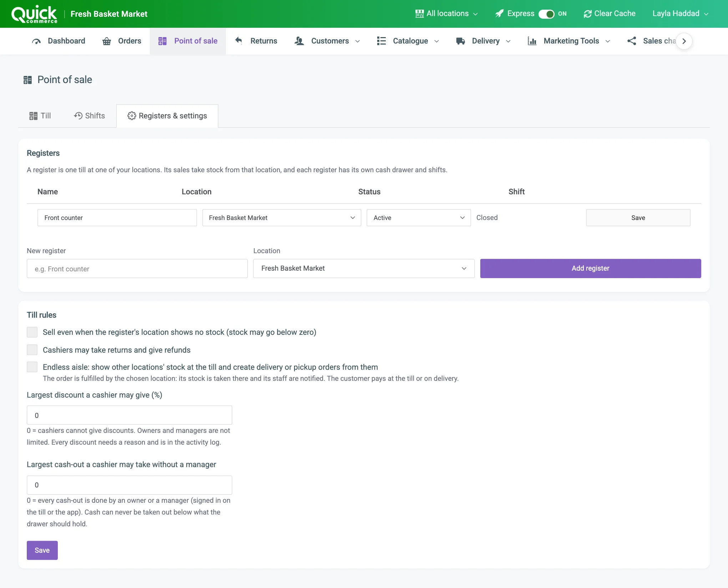Click the Express rocket icon
The image size is (728, 588).
click(499, 14)
